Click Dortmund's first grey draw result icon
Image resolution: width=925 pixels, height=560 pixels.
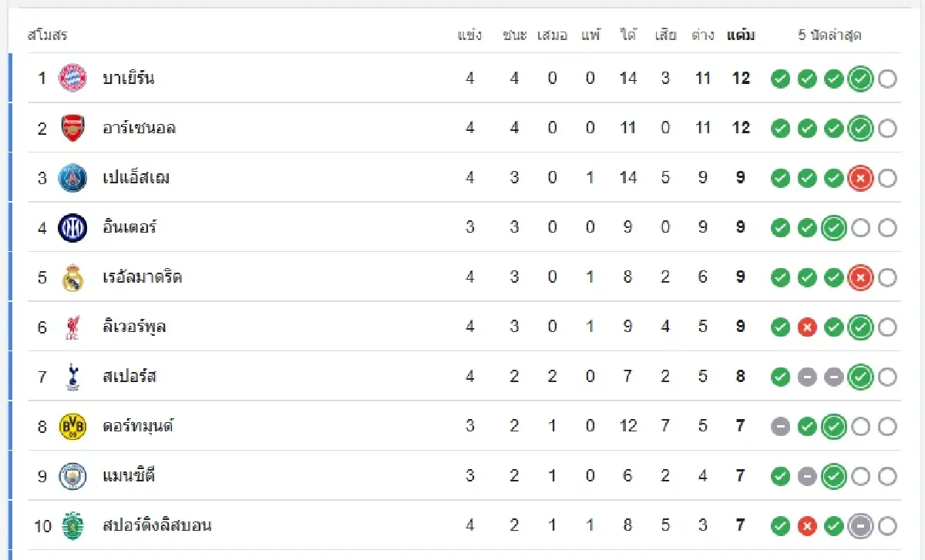pyautogui.click(x=781, y=427)
